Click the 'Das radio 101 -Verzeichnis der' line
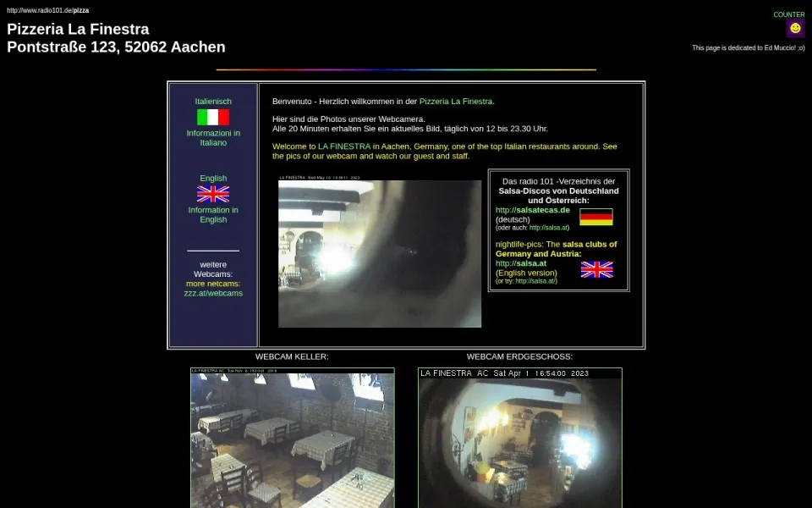The image size is (812, 508). (558, 181)
